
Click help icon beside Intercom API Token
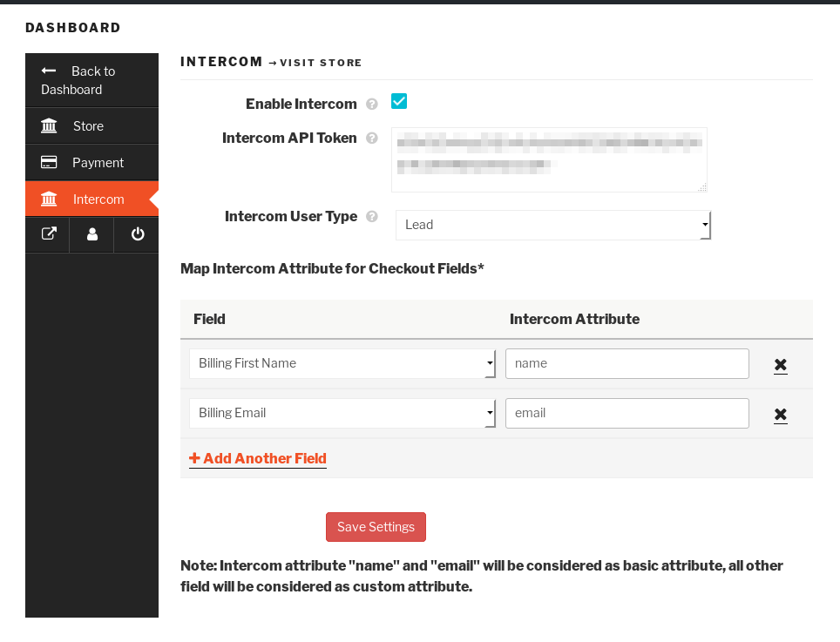[372, 139]
